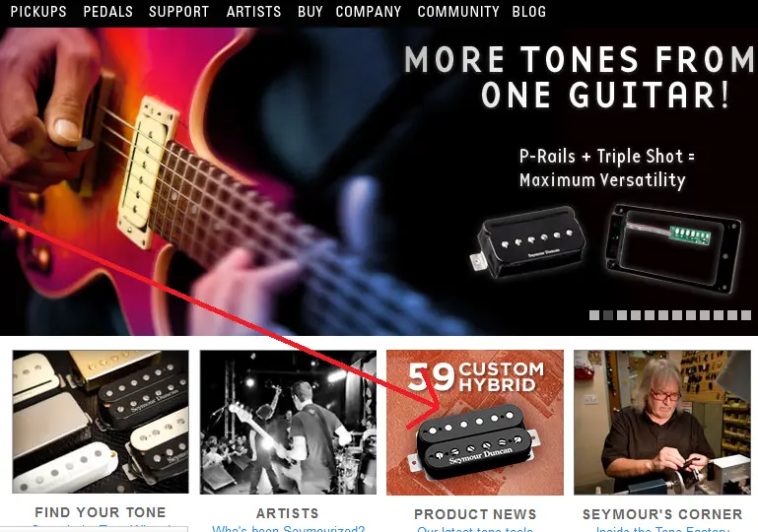The image size is (758, 532).
Task: Select SUPPORT in navigation bar
Action: coord(178,12)
